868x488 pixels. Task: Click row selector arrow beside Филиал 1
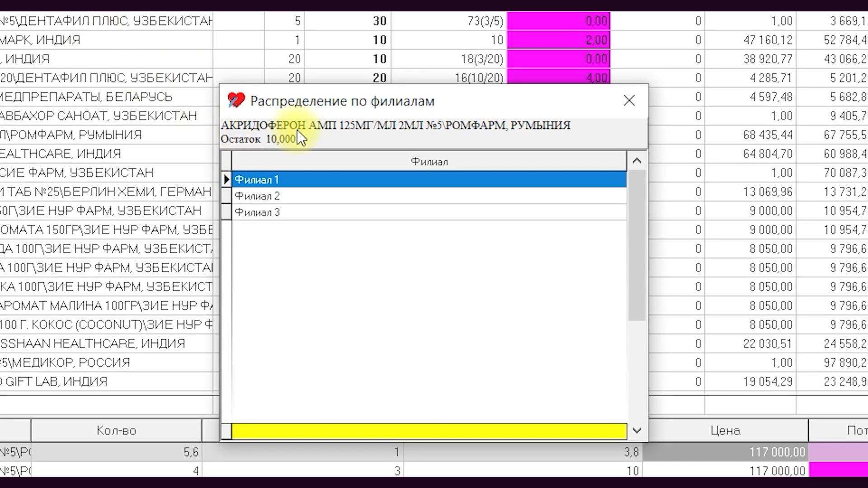click(226, 179)
